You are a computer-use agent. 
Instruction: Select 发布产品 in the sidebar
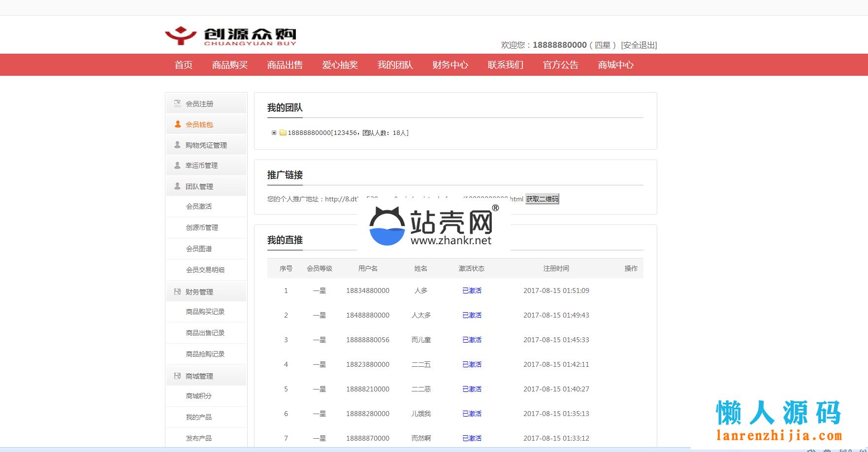pyautogui.click(x=199, y=438)
